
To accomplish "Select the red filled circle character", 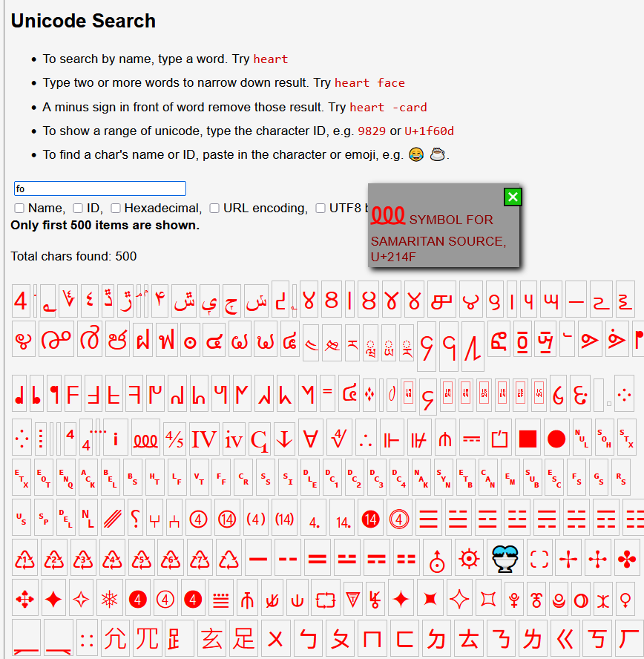I will [x=556, y=439].
